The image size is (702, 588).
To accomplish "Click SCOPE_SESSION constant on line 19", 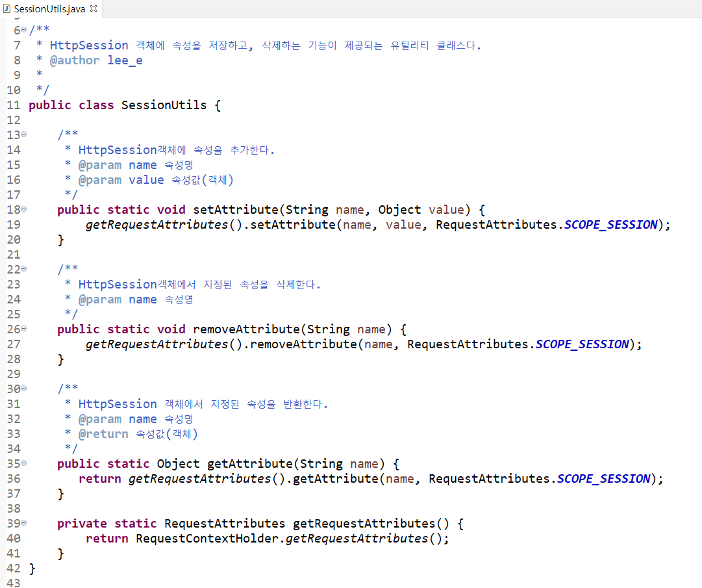I will click(610, 225).
